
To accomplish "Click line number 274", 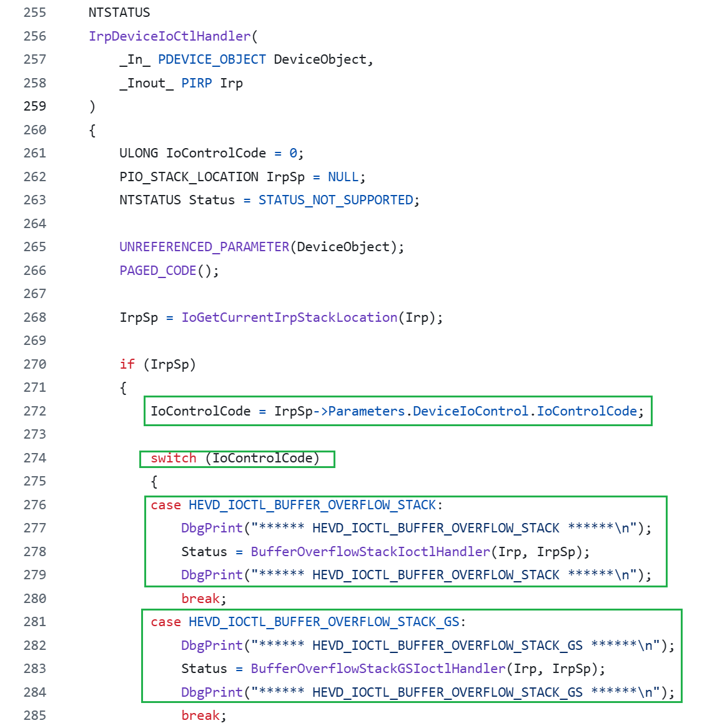I will tap(35, 458).
